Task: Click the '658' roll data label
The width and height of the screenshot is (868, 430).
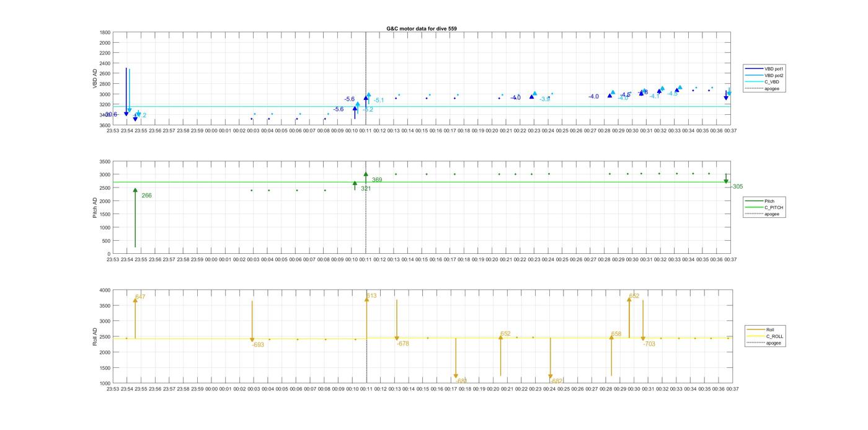Action: [x=616, y=334]
